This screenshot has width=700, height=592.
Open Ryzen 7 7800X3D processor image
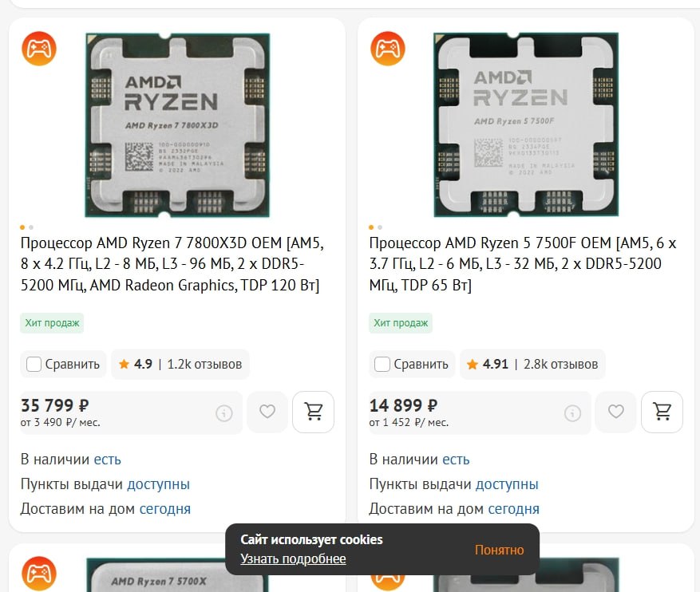[x=177, y=125]
